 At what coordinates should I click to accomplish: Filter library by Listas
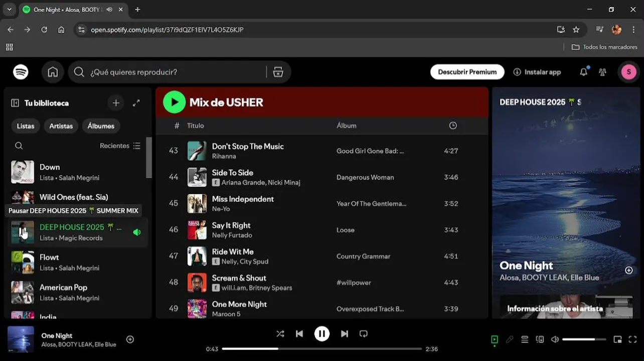tap(26, 126)
